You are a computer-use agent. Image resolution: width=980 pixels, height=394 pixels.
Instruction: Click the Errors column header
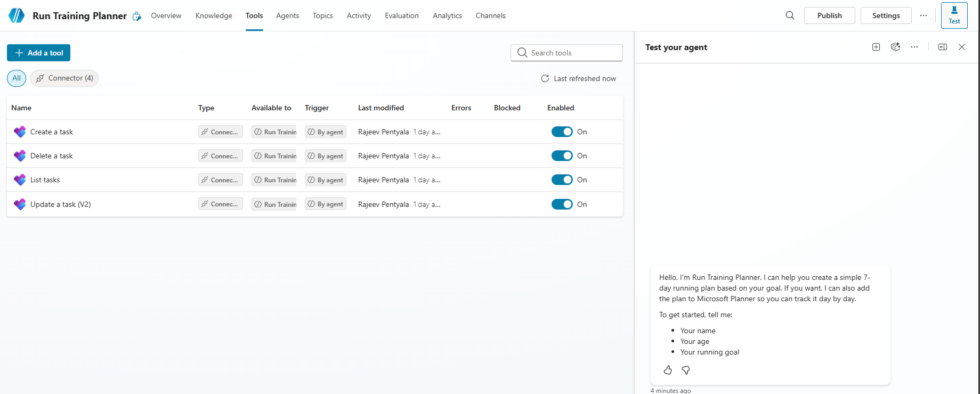pyautogui.click(x=461, y=108)
